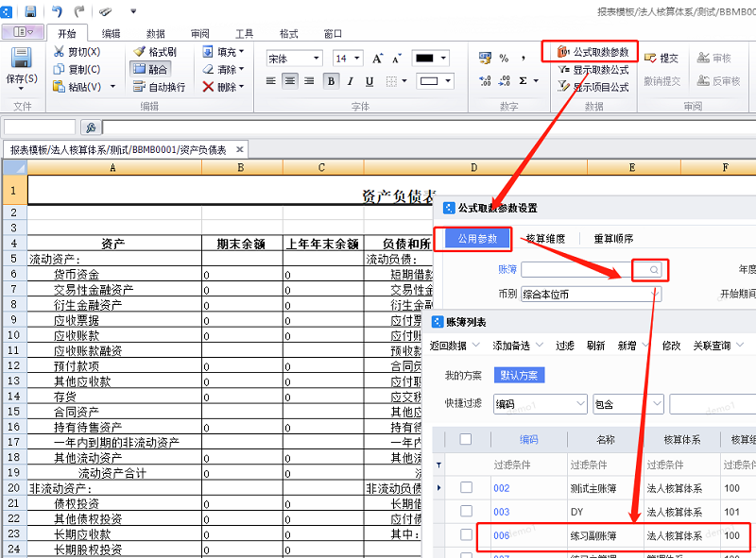
Task: Toggle the select-all checkbox in table header
Action: (x=466, y=439)
